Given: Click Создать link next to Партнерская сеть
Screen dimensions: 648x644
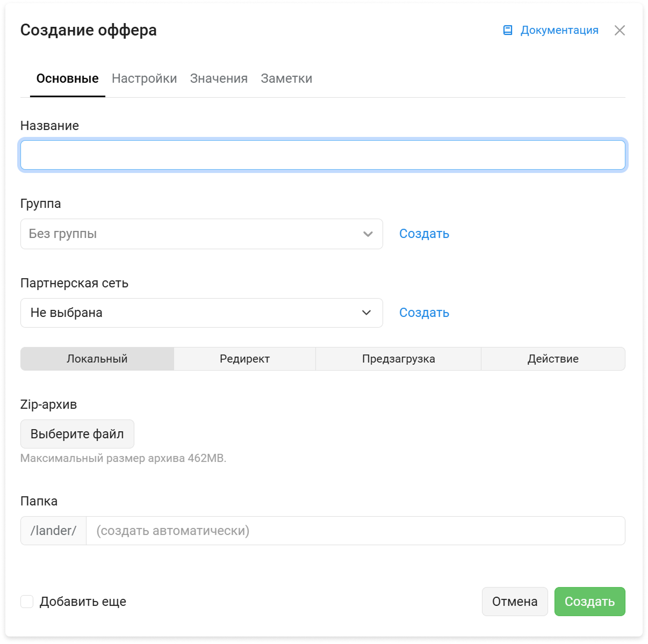Looking at the screenshot, I should tap(424, 313).
